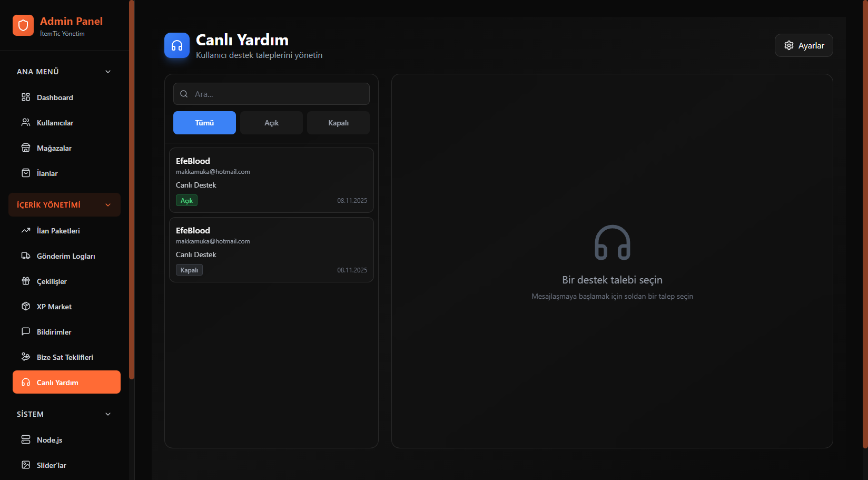Click the İlan Paketleri trend icon
Image resolution: width=868 pixels, height=480 pixels.
pos(25,230)
